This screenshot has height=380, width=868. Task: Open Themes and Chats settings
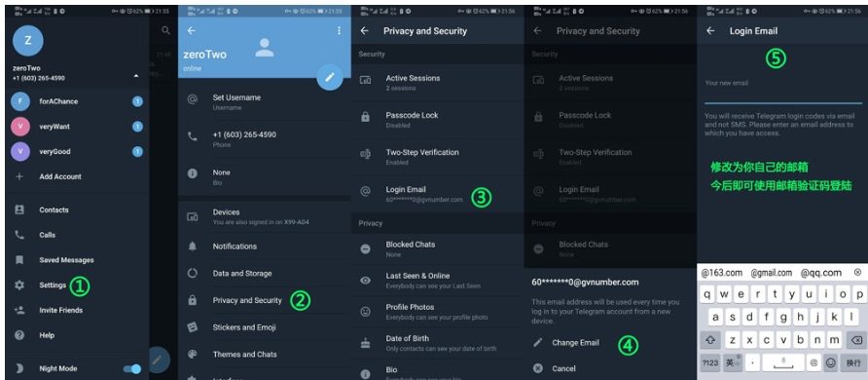point(265,355)
